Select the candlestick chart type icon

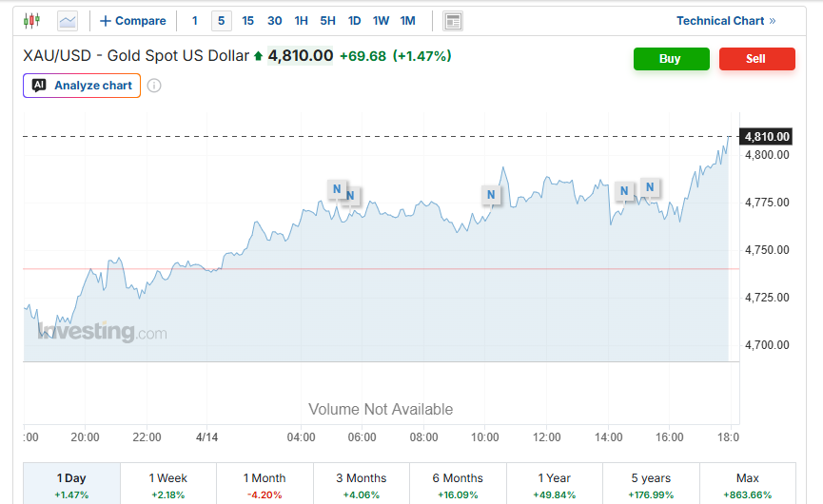[32, 20]
